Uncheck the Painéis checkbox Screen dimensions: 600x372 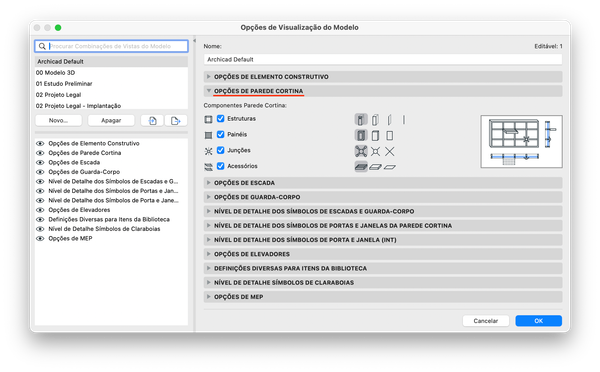(220, 134)
